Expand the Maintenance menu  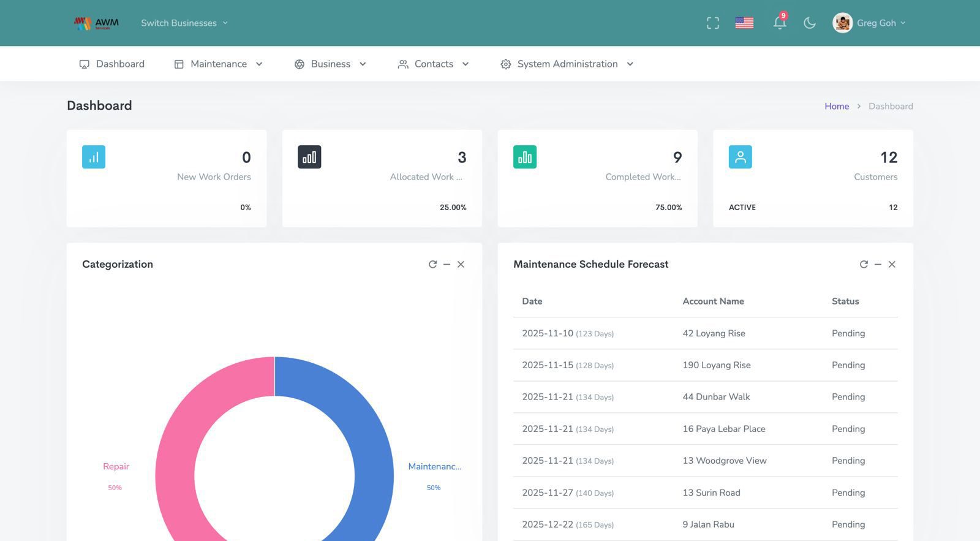[x=219, y=64]
